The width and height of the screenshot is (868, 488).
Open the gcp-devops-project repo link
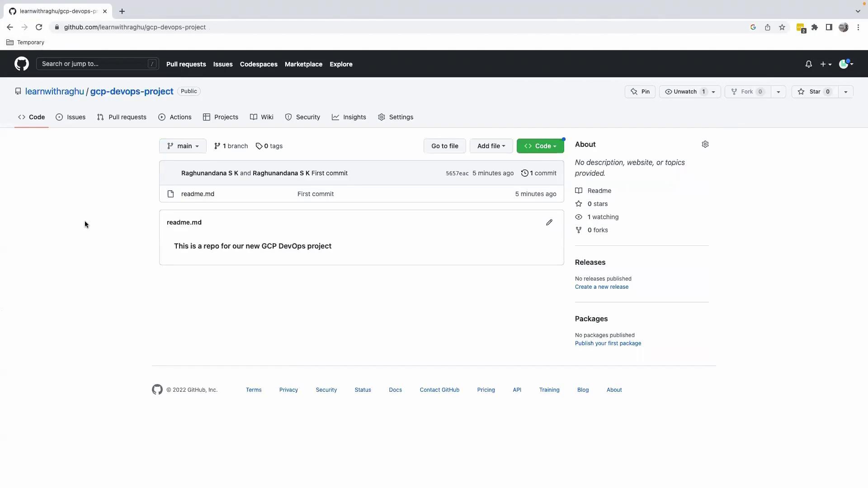click(132, 91)
